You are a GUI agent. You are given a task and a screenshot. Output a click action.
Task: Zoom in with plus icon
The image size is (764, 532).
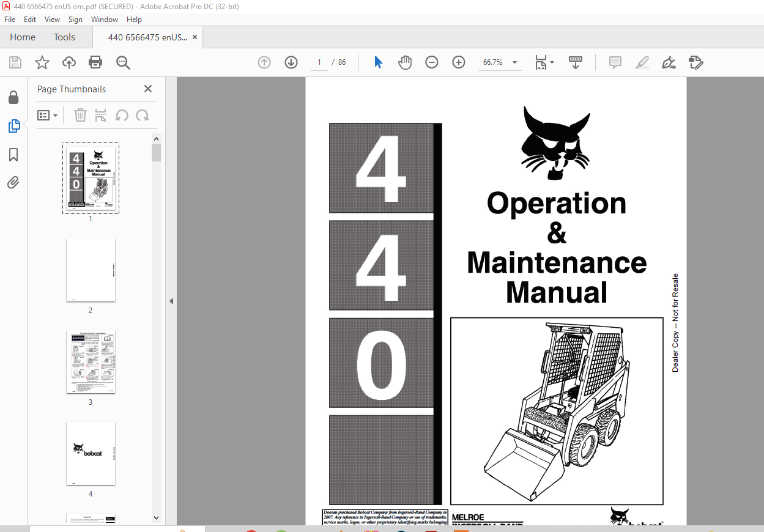pos(459,62)
